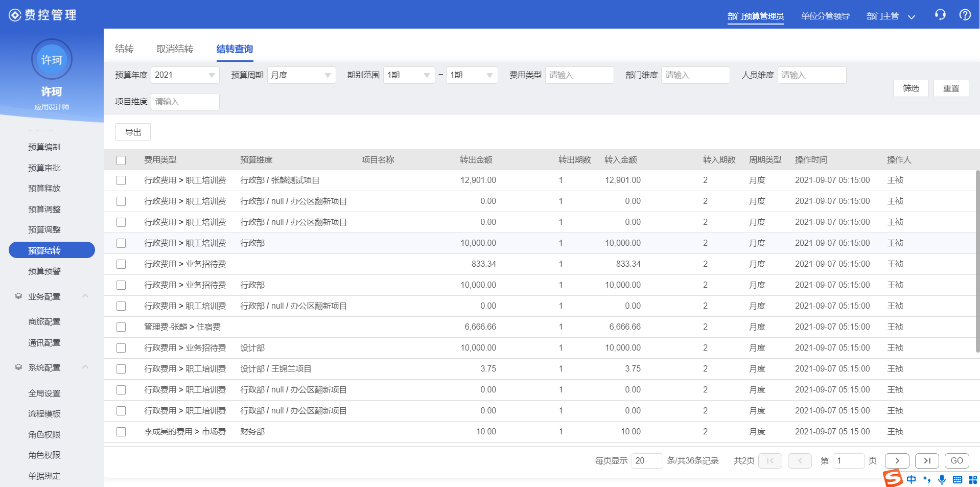Open the help question mark icon

pyautogui.click(x=965, y=15)
